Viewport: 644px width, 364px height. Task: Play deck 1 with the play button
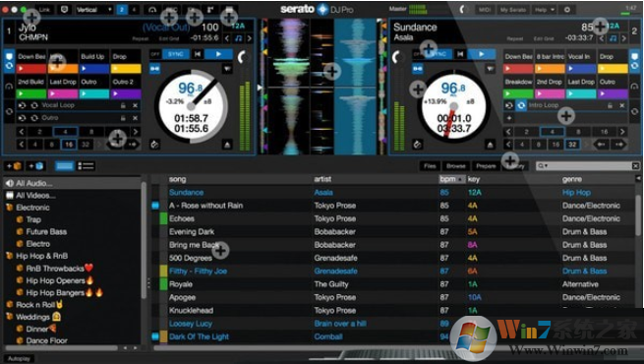[x=218, y=54]
